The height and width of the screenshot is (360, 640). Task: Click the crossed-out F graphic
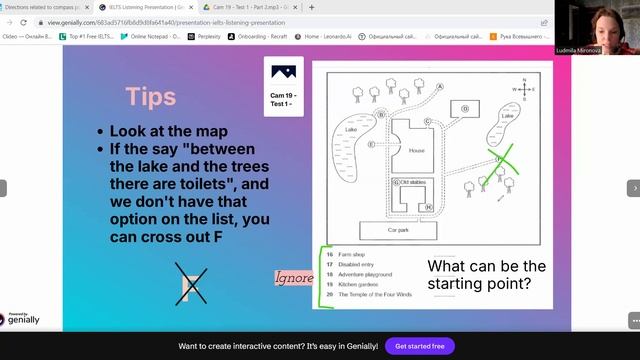click(191, 284)
